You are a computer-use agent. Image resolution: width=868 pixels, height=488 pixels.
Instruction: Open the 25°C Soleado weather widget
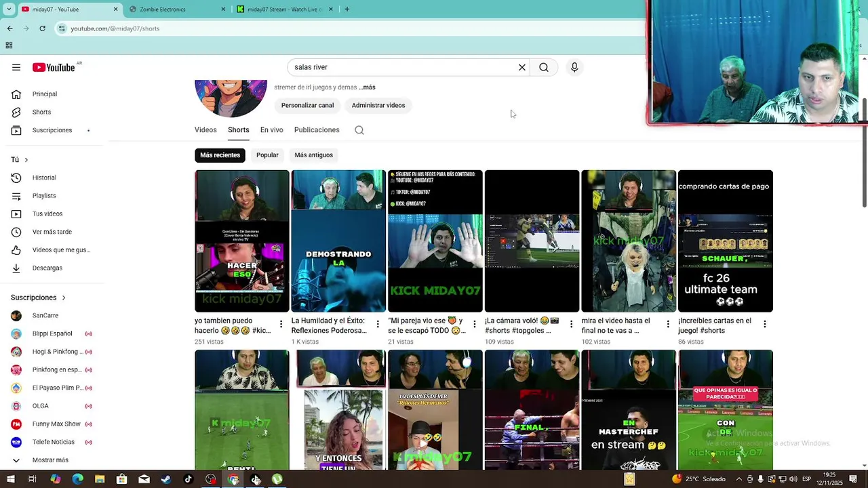[x=701, y=479]
